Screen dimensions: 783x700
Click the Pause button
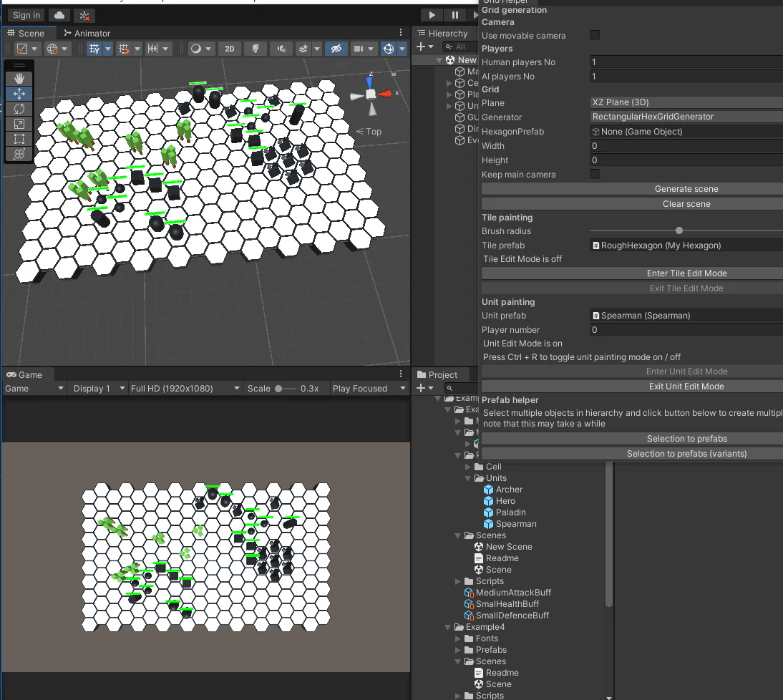pos(454,16)
